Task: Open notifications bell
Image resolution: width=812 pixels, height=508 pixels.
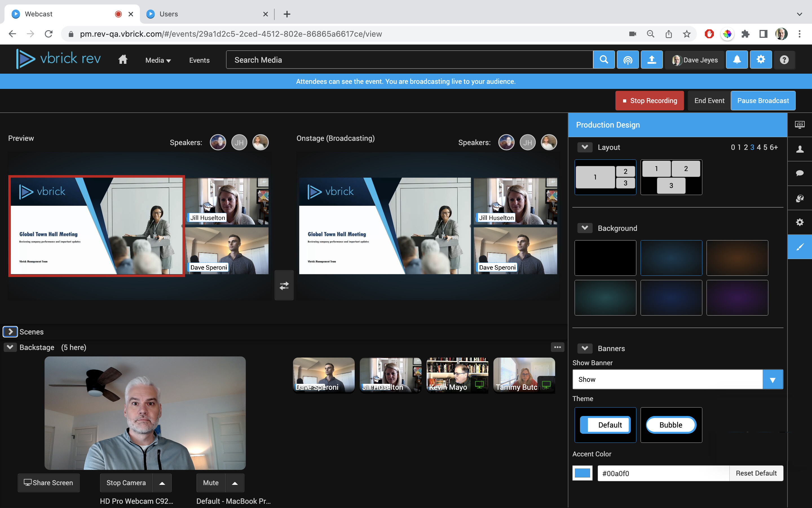Action: coord(736,60)
